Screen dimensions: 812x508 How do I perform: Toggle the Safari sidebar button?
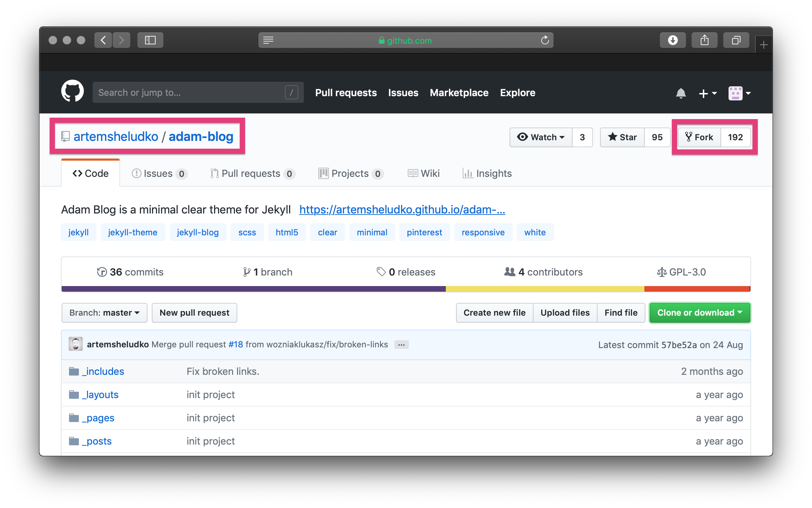tap(150, 40)
